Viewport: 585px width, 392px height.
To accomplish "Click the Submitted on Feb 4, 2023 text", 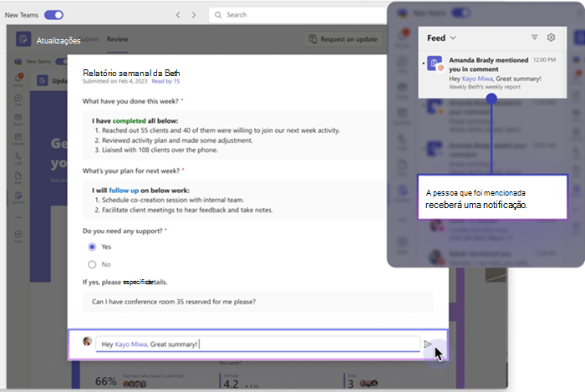I will tap(115, 81).
